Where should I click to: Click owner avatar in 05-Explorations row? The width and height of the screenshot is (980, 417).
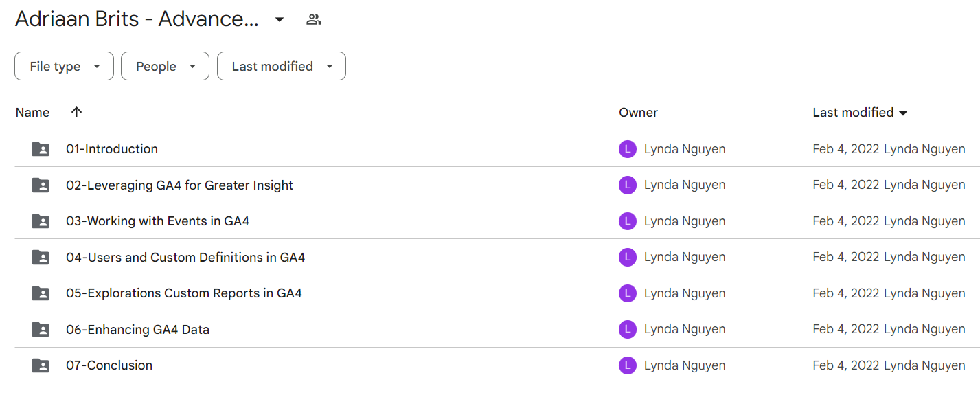pyautogui.click(x=628, y=293)
